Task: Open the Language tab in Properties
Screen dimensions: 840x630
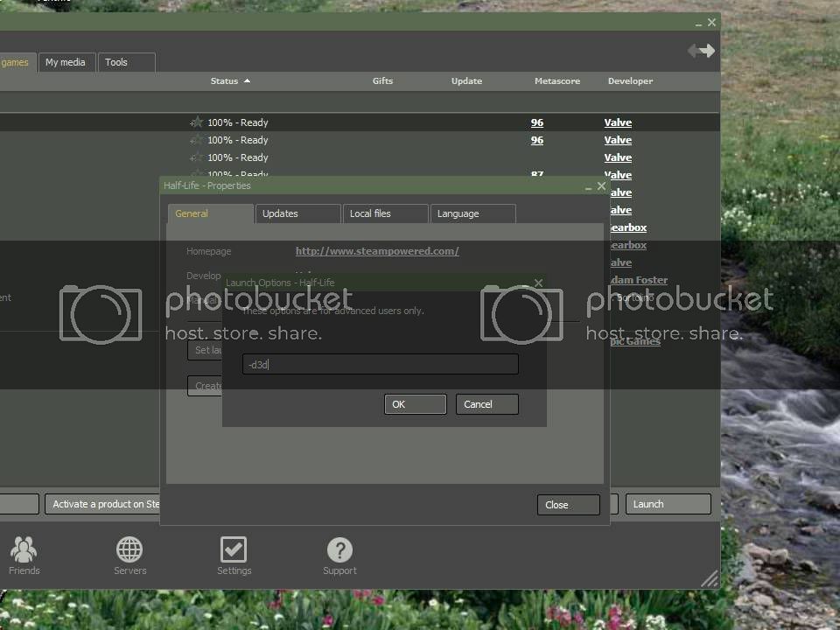Action: coord(472,213)
